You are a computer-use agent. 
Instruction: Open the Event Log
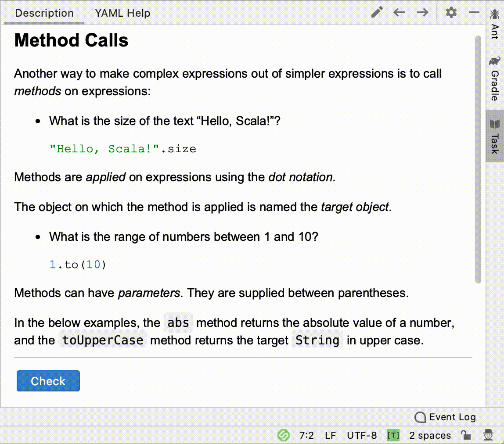click(x=445, y=417)
